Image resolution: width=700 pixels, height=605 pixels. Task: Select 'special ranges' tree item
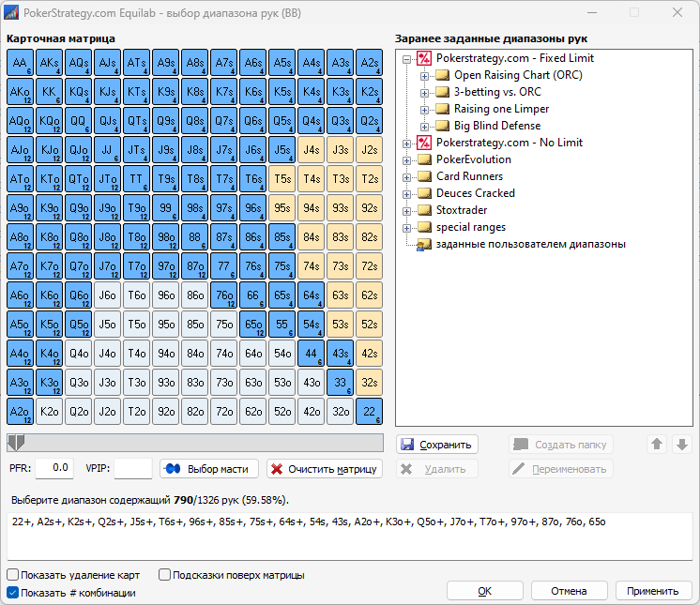(x=471, y=227)
